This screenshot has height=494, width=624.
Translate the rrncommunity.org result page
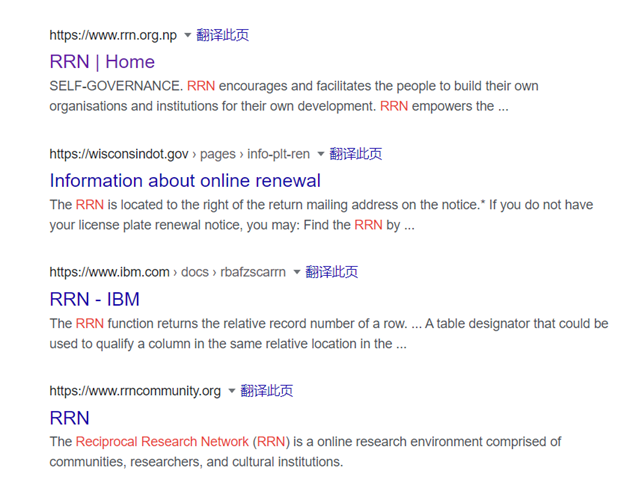point(267,391)
